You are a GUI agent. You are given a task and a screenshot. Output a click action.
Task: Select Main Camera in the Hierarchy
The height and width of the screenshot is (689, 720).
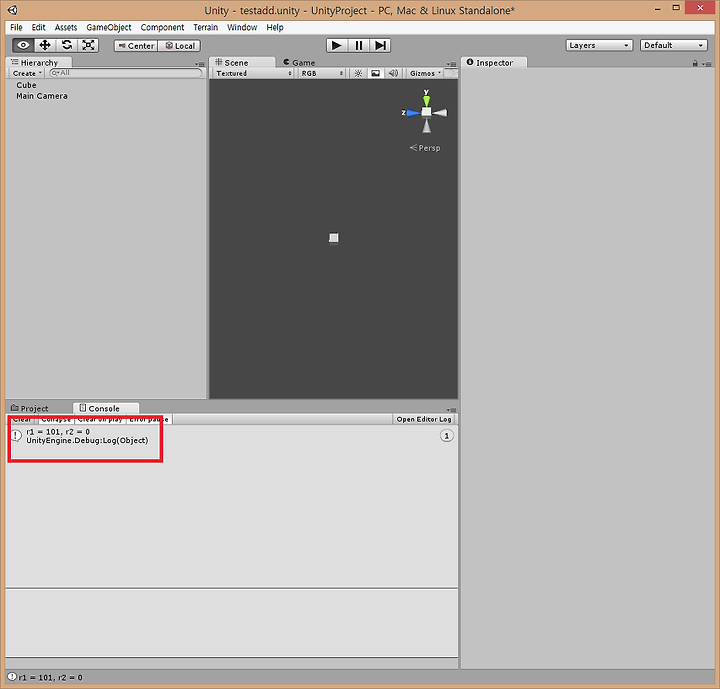(42, 96)
